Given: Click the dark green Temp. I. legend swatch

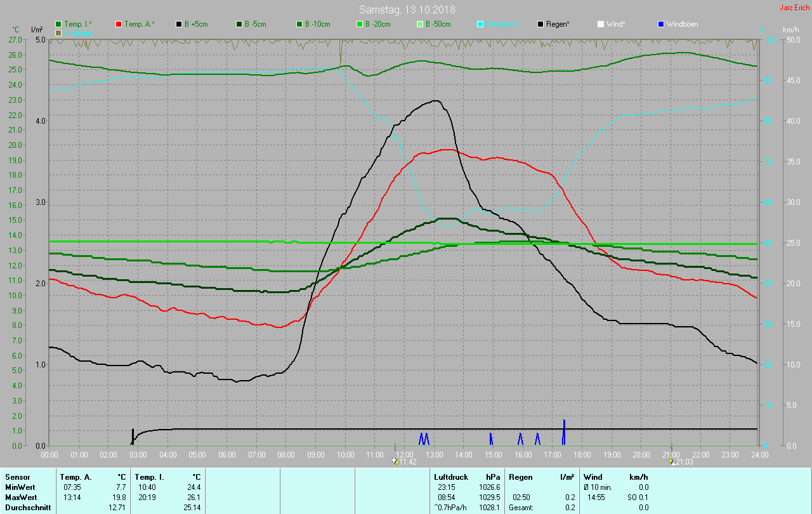Looking at the screenshot, I should point(59,24).
